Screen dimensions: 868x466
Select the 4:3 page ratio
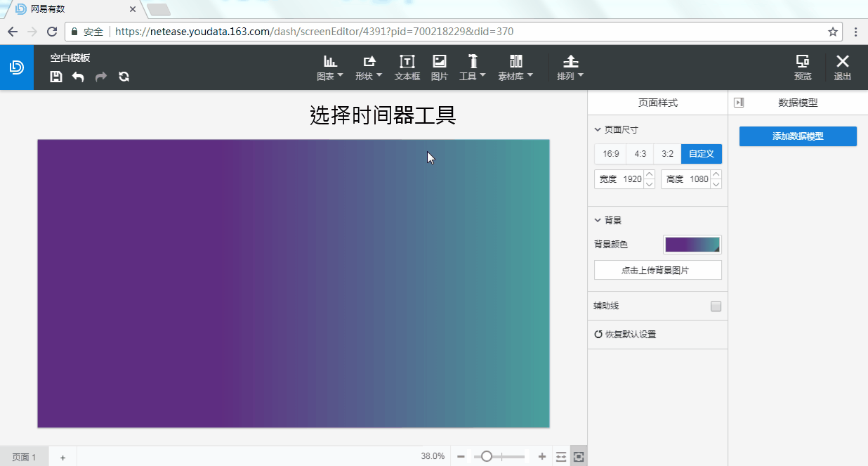[x=640, y=154]
